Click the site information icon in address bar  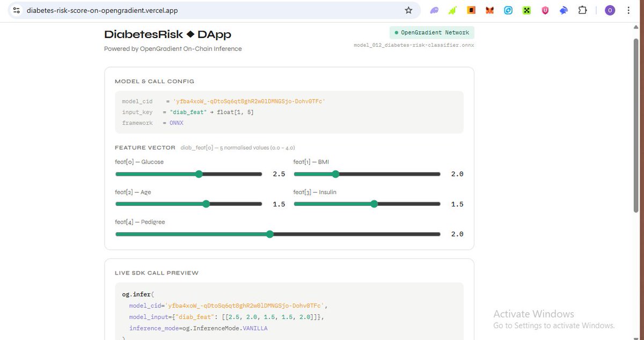coord(17,10)
